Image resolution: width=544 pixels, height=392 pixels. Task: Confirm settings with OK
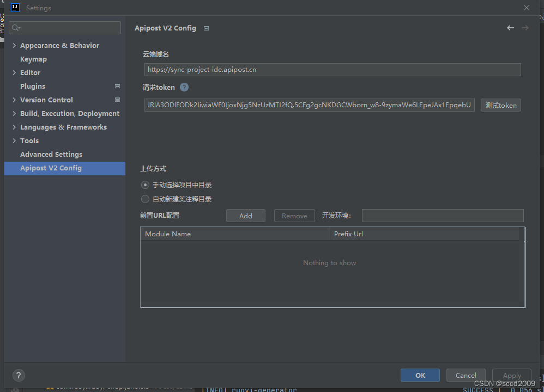point(420,375)
